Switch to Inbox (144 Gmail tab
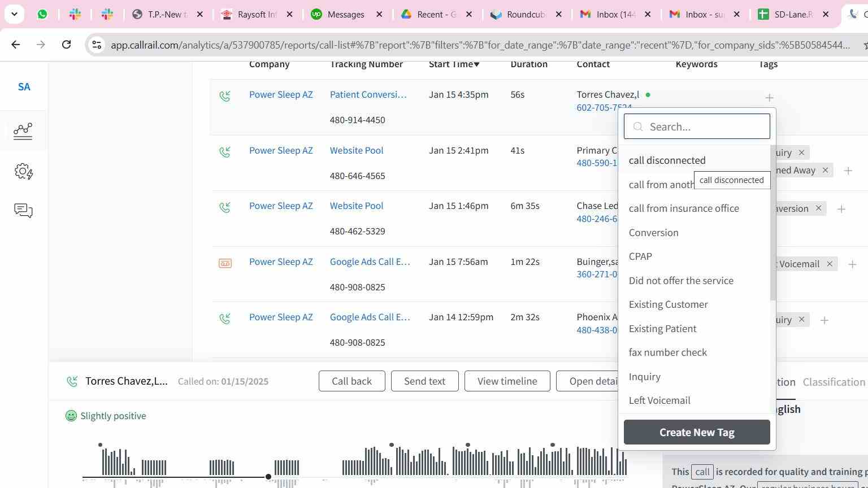The width and height of the screenshot is (868, 488). pos(616,14)
